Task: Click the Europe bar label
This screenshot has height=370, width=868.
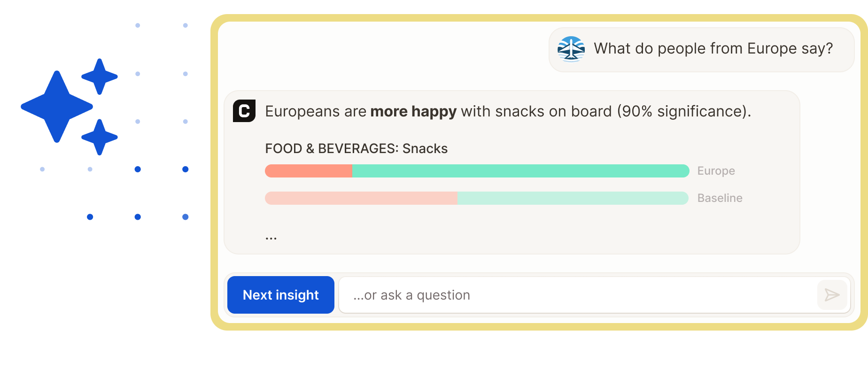Action: pos(716,171)
